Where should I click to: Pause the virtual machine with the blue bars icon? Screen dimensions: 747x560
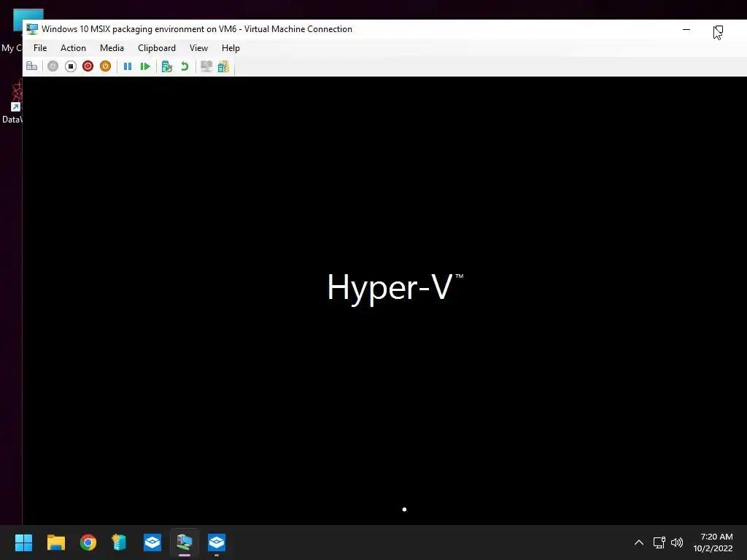pyautogui.click(x=128, y=66)
